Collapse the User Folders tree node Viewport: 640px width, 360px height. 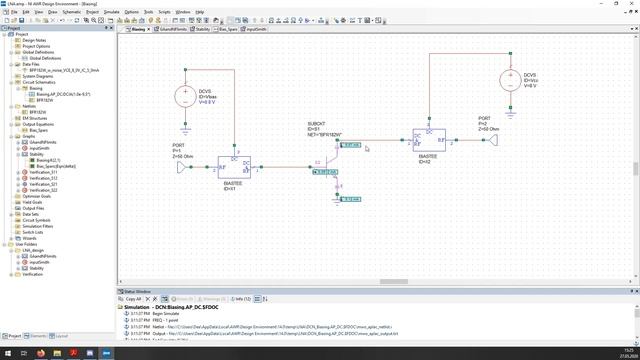5,244
